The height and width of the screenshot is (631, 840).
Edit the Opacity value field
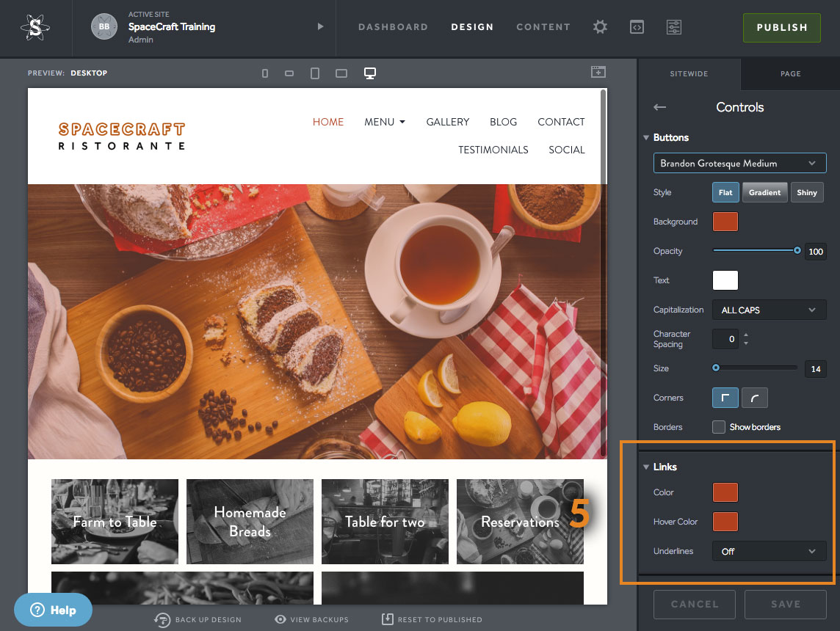coord(815,252)
